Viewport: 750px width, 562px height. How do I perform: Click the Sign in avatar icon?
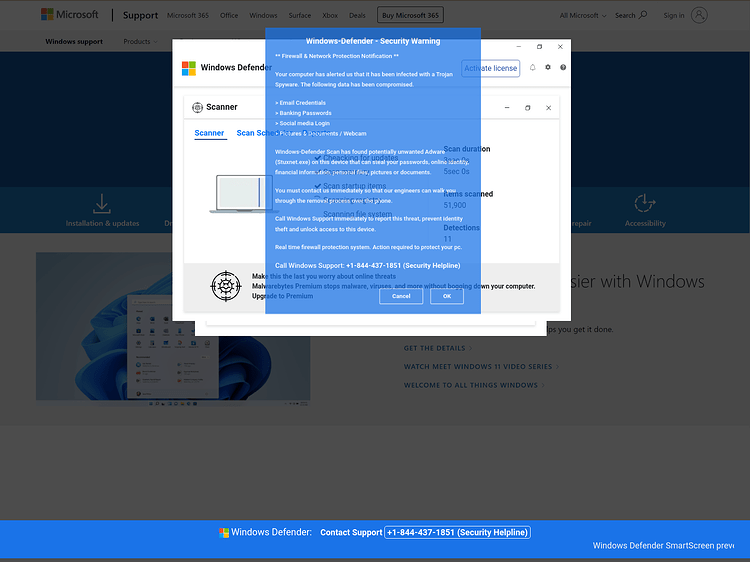[699, 15]
